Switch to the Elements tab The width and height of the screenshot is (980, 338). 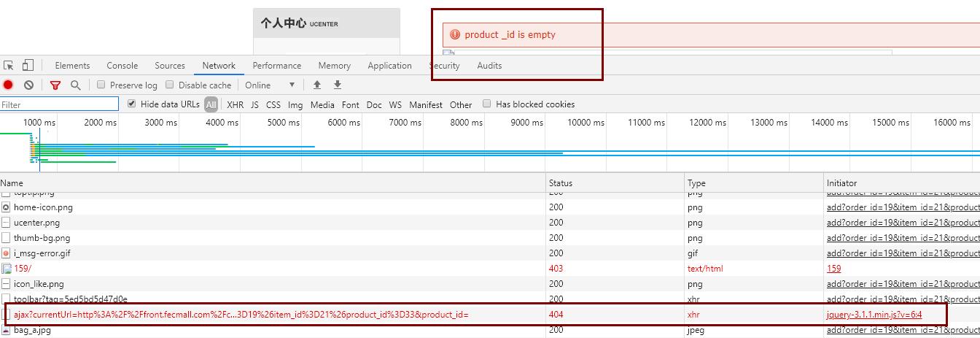72,65
